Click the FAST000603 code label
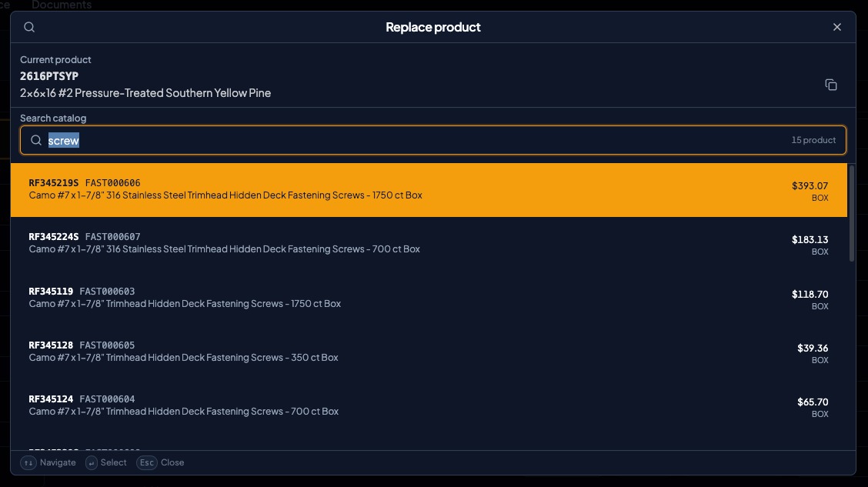The width and height of the screenshot is (868, 487). pyautogui.click(x=108, y=291)
